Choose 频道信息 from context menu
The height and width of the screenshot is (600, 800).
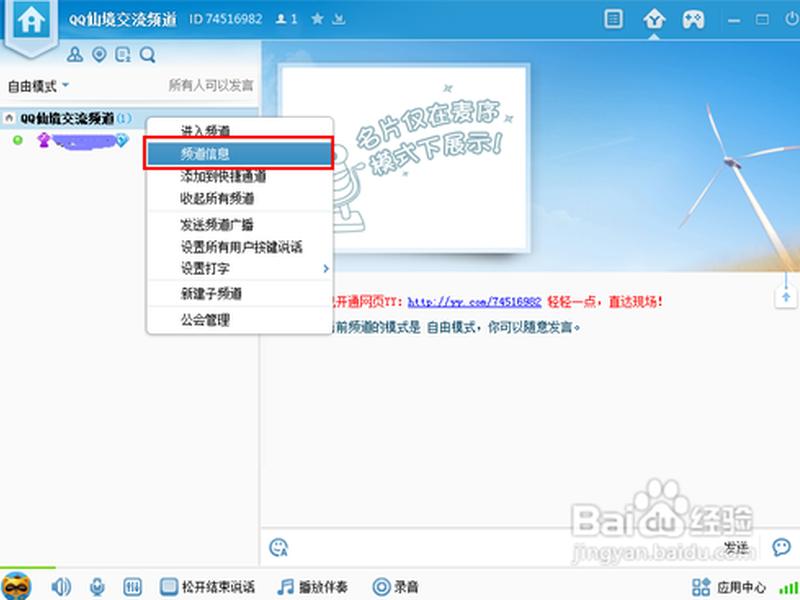(240, 153)
